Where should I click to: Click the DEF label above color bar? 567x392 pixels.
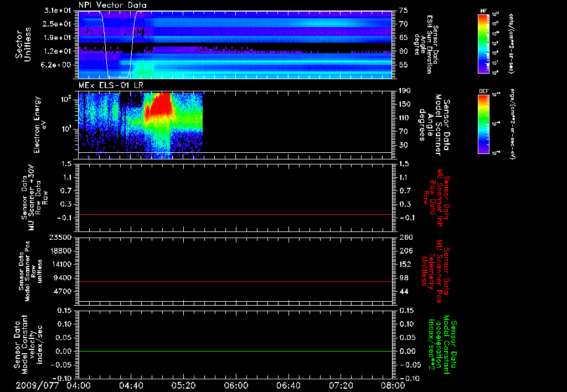coord(484,91)
